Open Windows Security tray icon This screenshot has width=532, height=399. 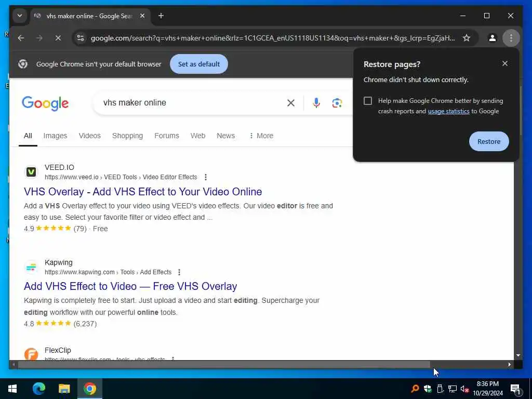428,389
